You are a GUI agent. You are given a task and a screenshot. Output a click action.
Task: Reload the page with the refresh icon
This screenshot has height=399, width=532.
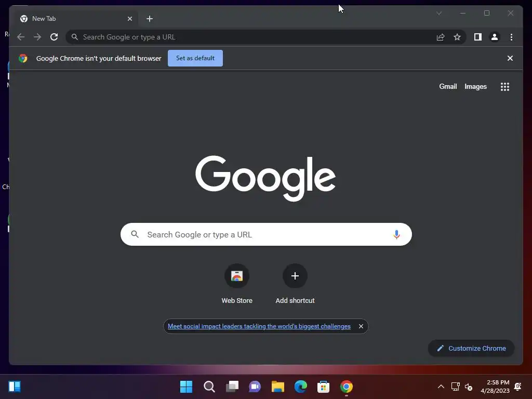(x=54, y=37)
